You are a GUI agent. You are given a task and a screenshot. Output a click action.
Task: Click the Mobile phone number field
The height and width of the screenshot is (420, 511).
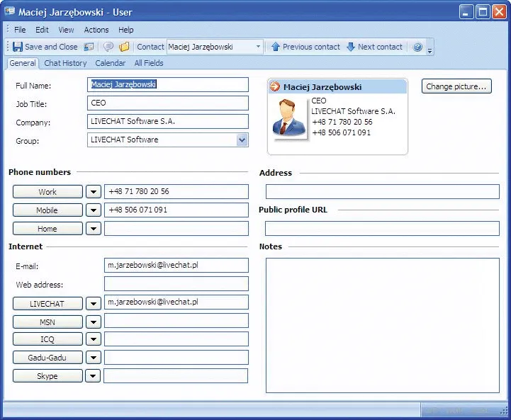176,210
